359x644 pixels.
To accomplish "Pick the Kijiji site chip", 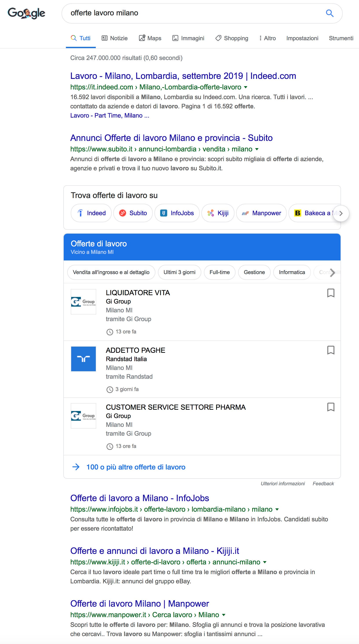I will 218,213.
